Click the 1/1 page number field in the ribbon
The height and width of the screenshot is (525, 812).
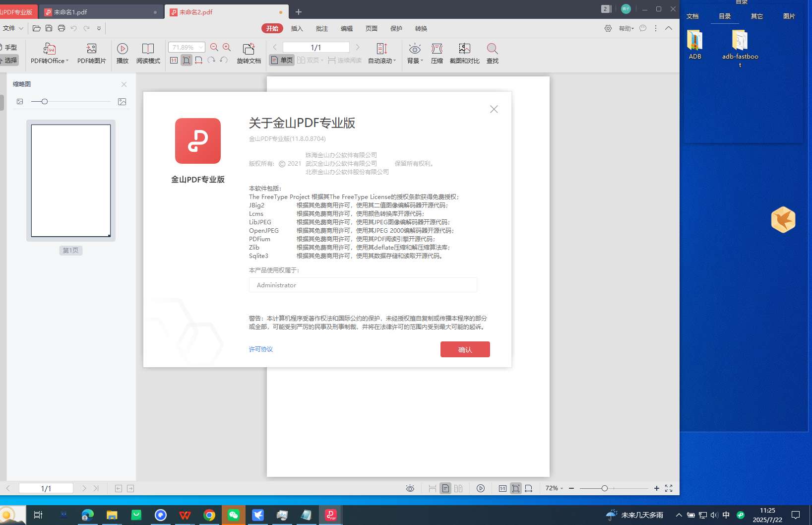click(x=316, y=48)
